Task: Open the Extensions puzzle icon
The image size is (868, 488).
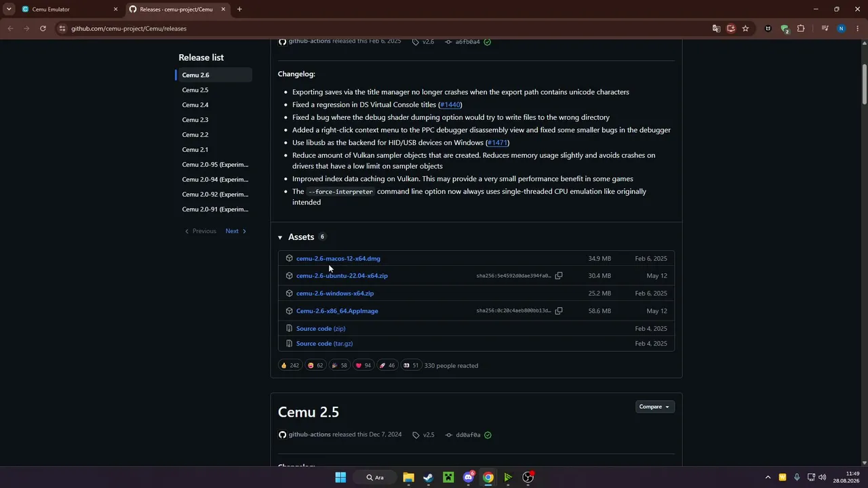Action: 801,28
